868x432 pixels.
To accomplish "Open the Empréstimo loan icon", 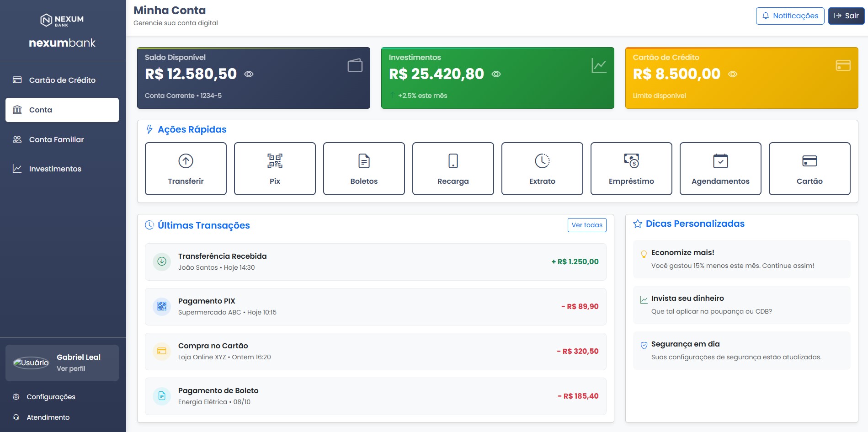I will pos(631,161).
